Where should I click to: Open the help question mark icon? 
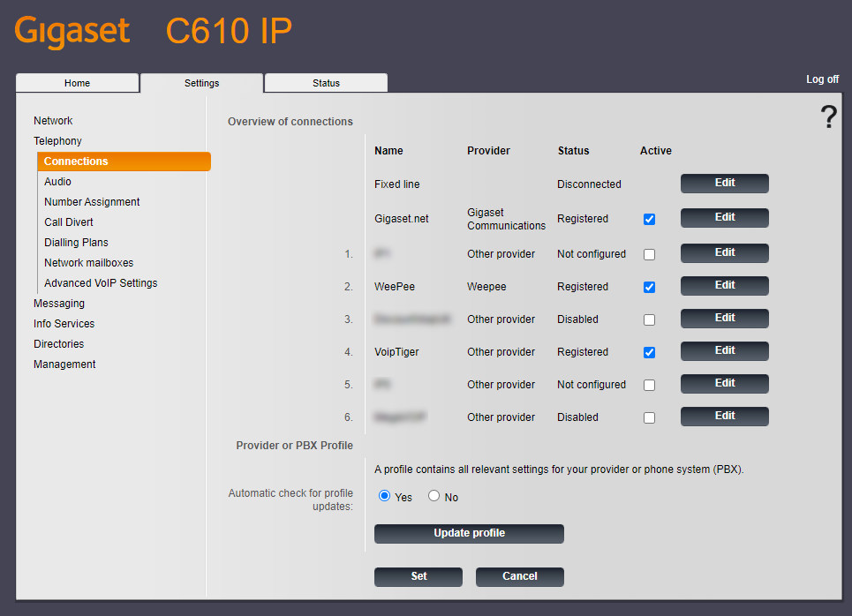pos(829,116)
